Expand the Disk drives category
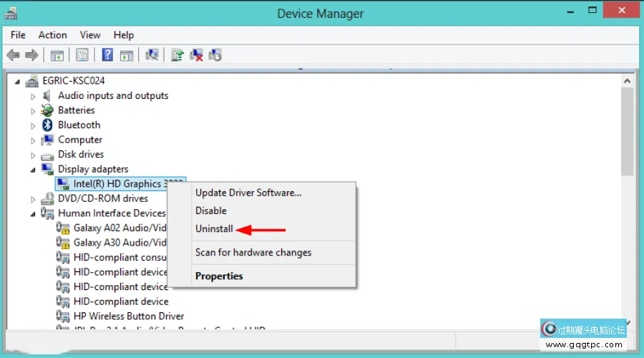The height and width of the screenshot is (358, 644). coord(33,155)
